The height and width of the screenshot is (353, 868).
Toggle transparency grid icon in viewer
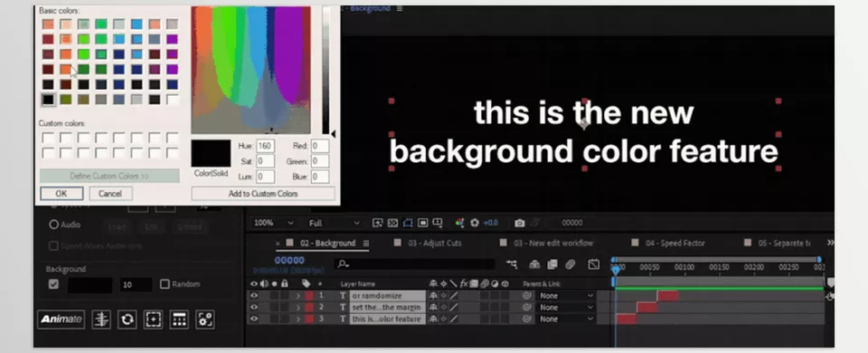point(393,223)
